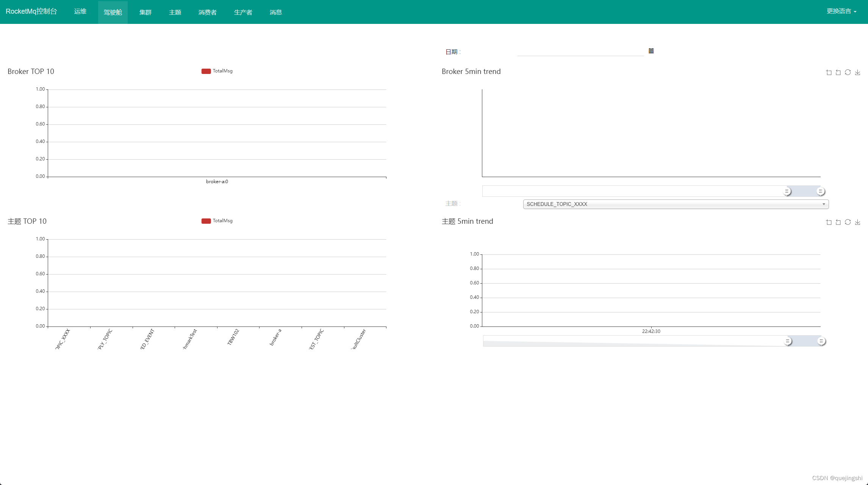This screenshot has height=485, width=868.
Task: Go to the 消息 message tab
Action: pos(276,12)
